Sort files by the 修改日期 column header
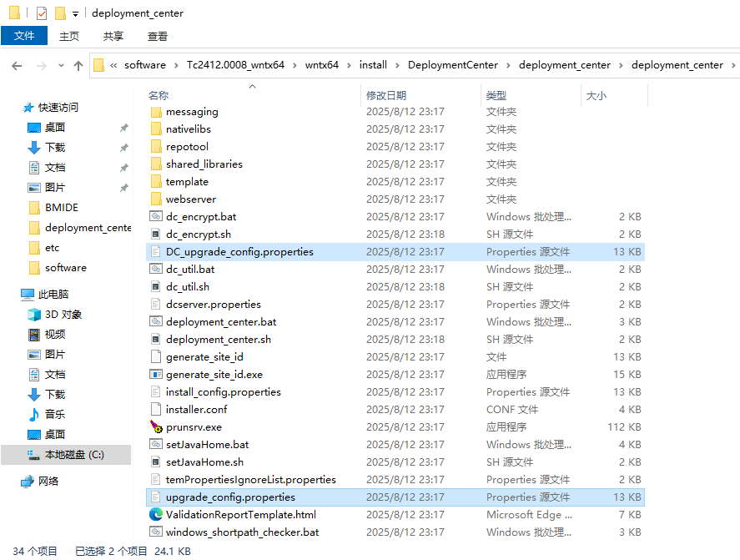 (385, 95)
